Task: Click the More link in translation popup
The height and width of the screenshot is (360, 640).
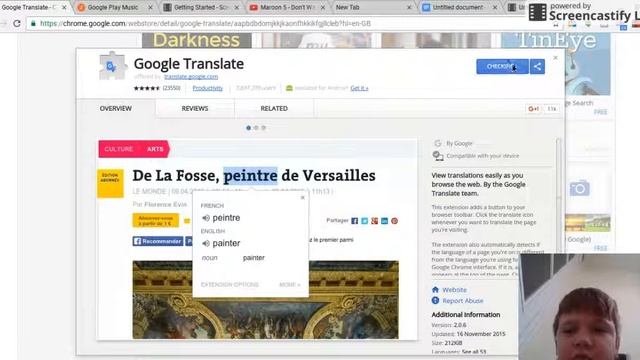Action: click(290, 284)
